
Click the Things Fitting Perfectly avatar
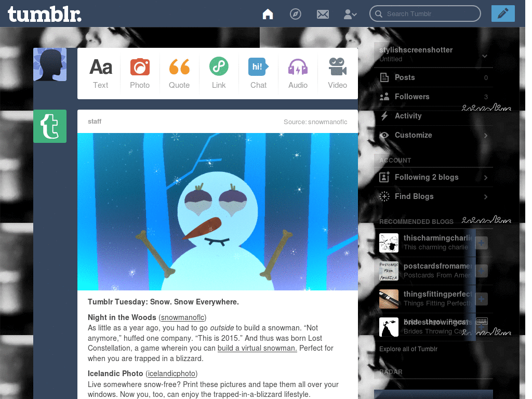point(389,299)
